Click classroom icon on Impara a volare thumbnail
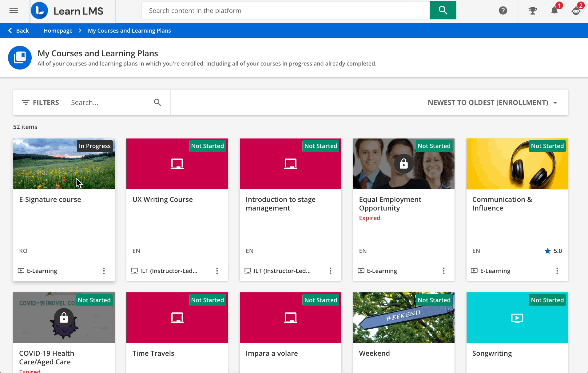Image resolution: width=588 pixels, height=373 pixels. (291, 318)
